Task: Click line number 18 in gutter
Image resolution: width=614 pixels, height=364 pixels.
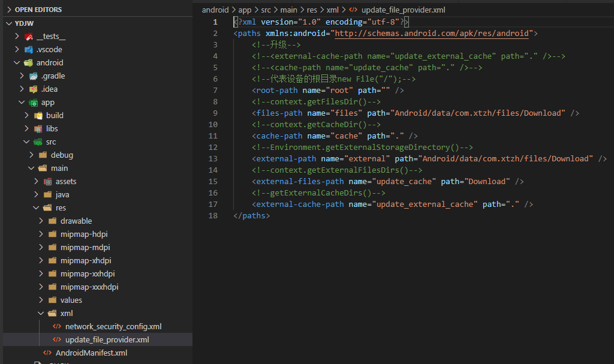Action: (x=213, y=215)
